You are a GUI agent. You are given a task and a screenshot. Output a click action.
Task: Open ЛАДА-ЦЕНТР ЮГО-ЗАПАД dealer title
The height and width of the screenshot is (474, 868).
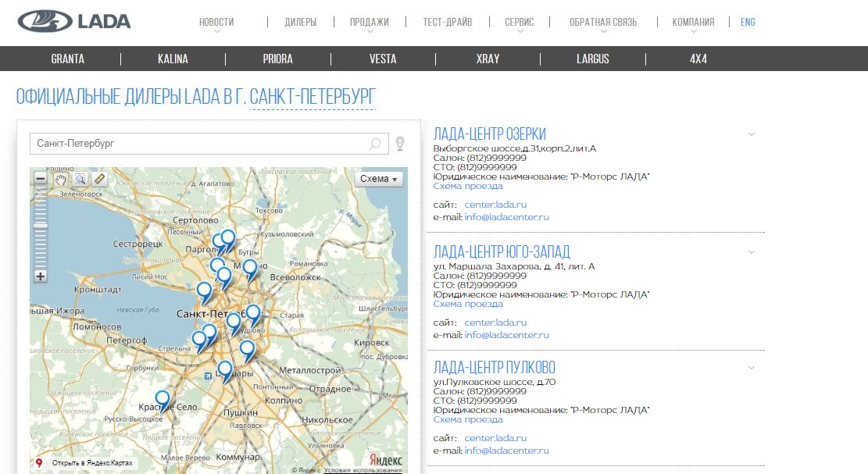tap(502, 251)
